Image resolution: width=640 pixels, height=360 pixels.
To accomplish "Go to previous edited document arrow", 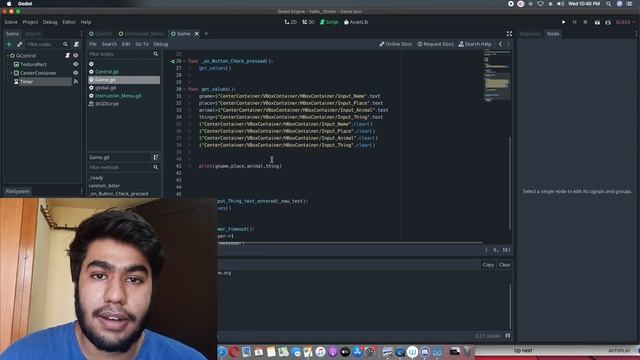I will tap(500, 44).
